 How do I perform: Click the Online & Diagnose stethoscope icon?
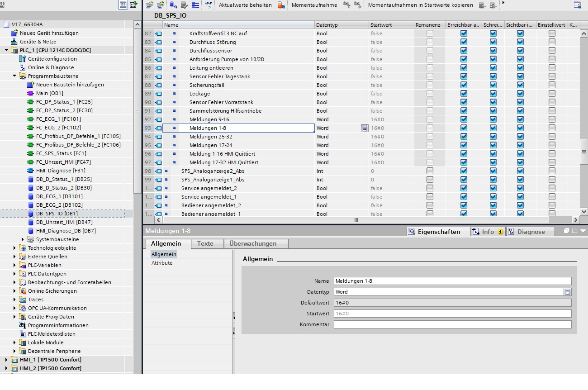[23, 67]
